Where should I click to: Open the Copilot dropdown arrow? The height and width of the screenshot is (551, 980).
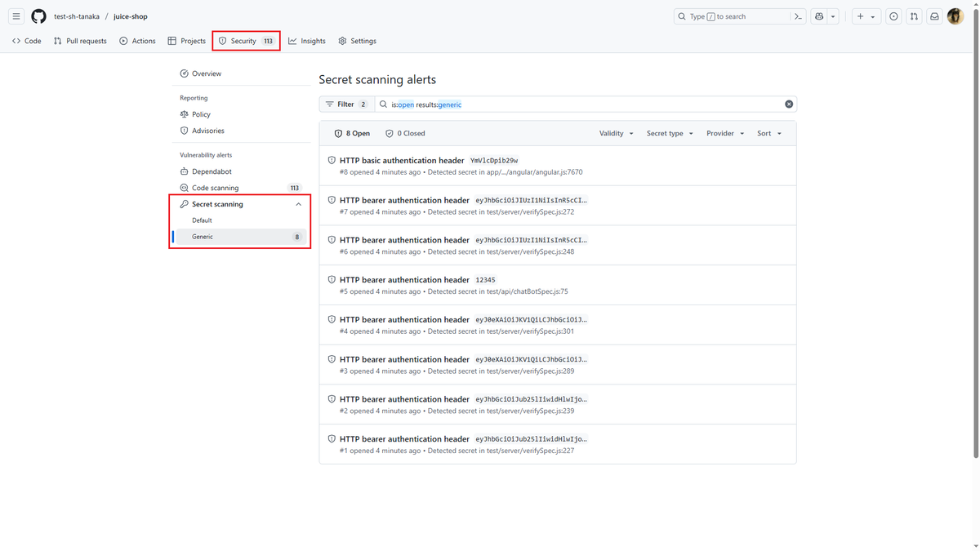point(833,16)
